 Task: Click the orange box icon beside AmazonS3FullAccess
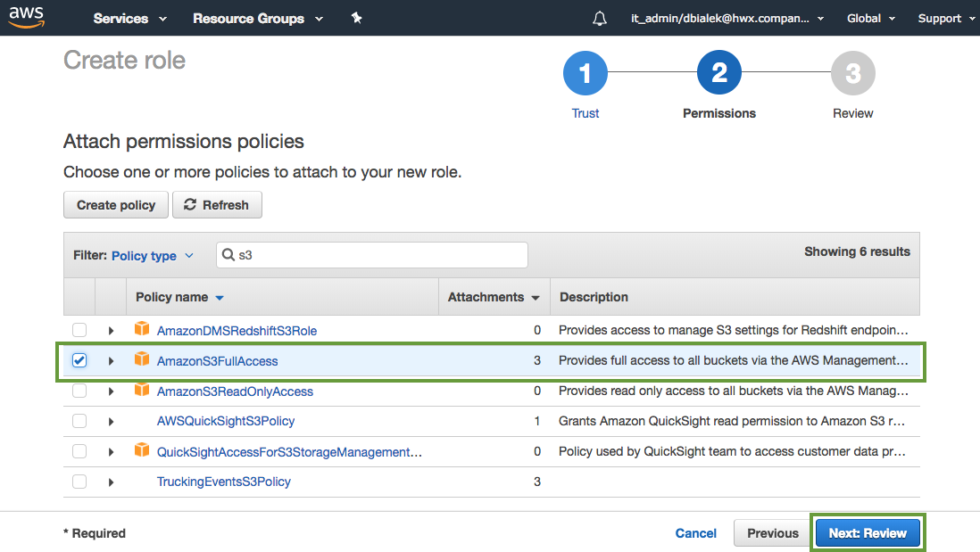click(x=141, y=360)
